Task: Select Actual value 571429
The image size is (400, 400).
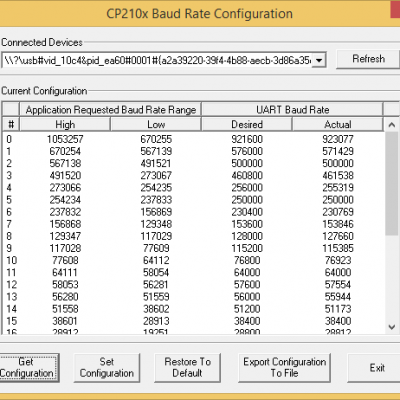Action: coord(338,151)
